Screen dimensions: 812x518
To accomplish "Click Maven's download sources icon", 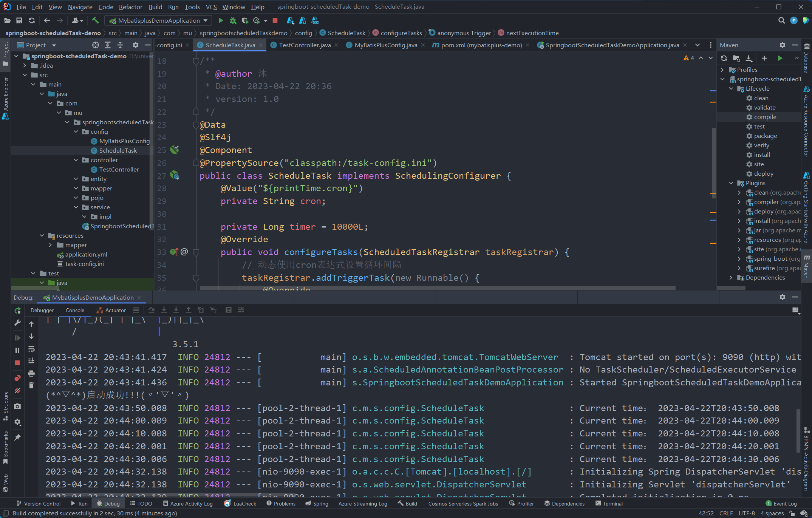I will (x=749, y=58).
